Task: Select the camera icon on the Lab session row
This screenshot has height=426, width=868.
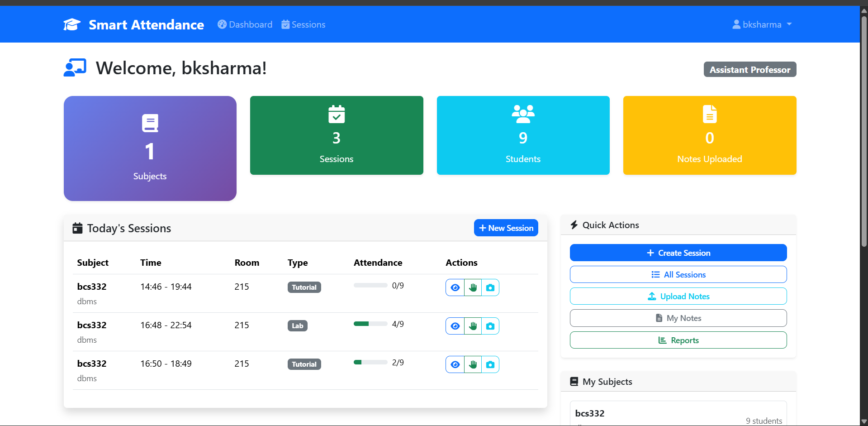Action: 490,325
